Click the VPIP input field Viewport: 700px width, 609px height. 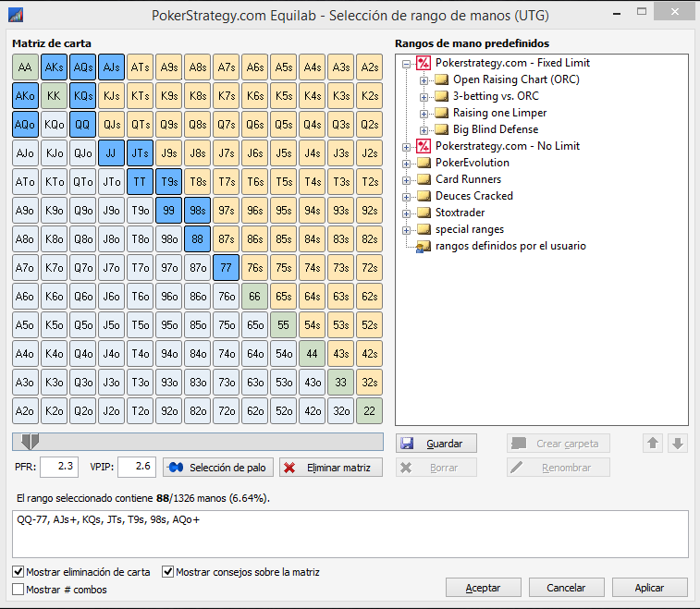137,467
